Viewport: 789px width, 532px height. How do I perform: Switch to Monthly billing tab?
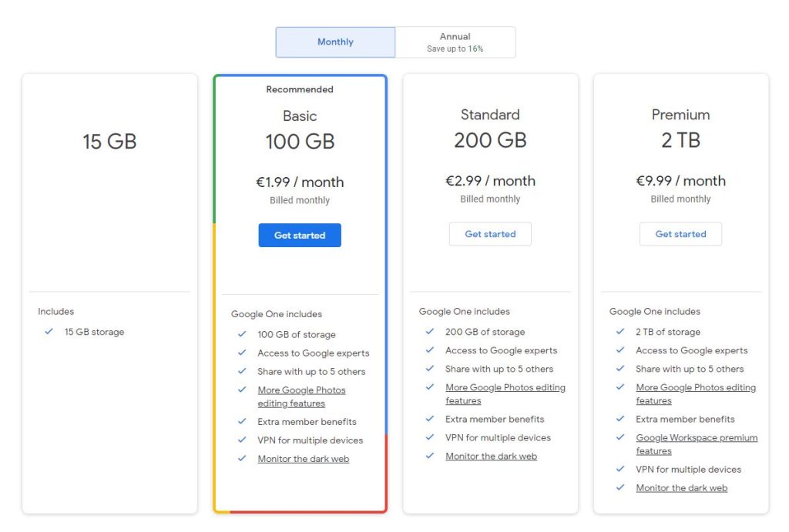tap(335, 42)
